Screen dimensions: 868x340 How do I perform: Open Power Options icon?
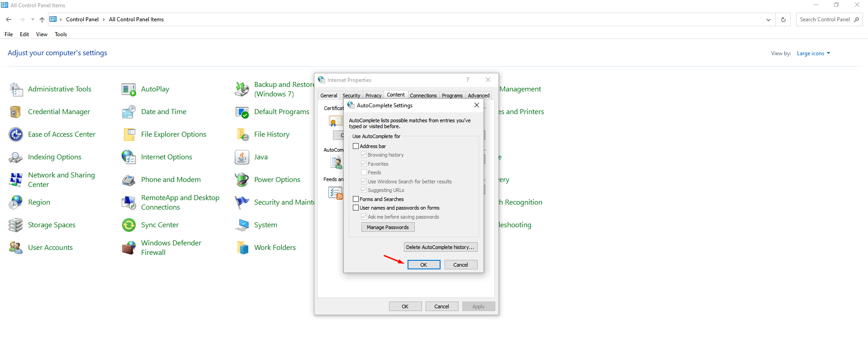point(242,180)
